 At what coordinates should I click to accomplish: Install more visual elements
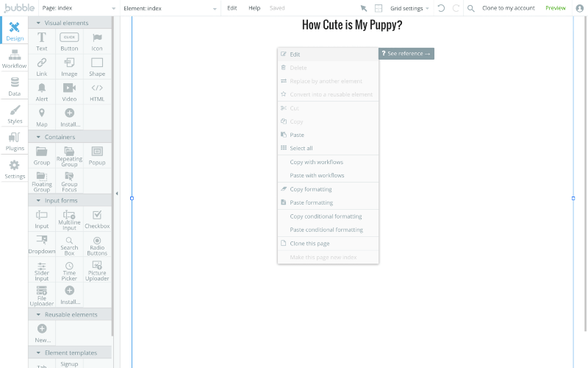tap(69, 117)
